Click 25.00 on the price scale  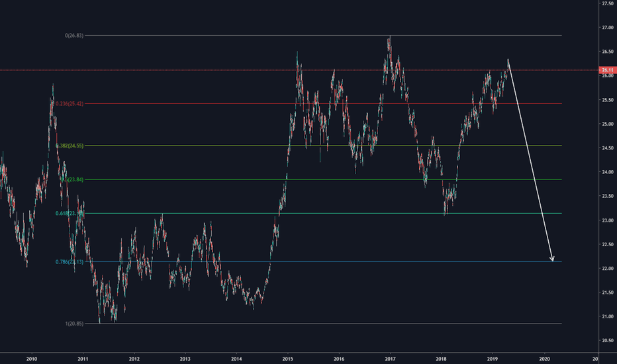608,124
